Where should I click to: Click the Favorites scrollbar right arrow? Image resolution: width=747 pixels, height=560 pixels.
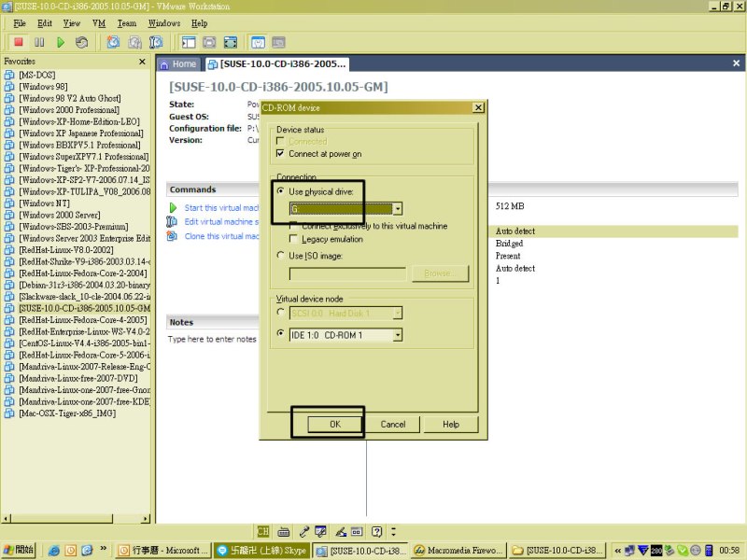tap(146, 518)
